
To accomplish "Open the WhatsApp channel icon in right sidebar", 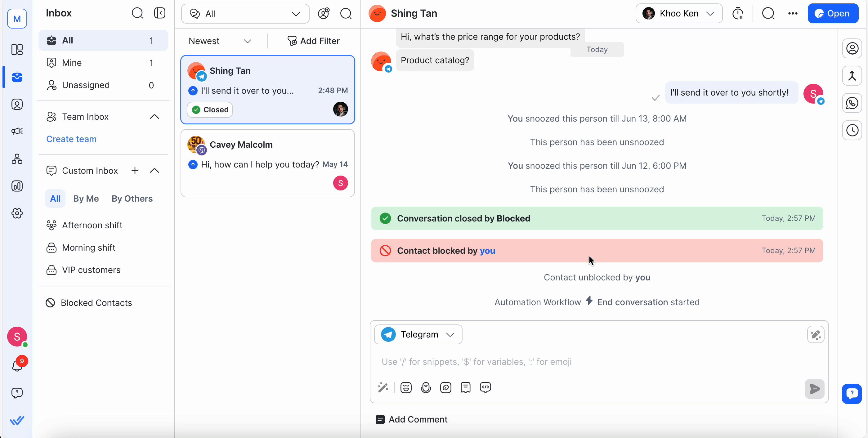I will click(852, 103).
